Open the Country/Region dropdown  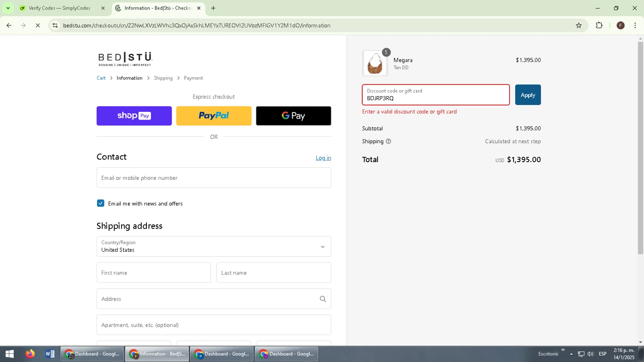pyautogui.click(x=214, y=247)
